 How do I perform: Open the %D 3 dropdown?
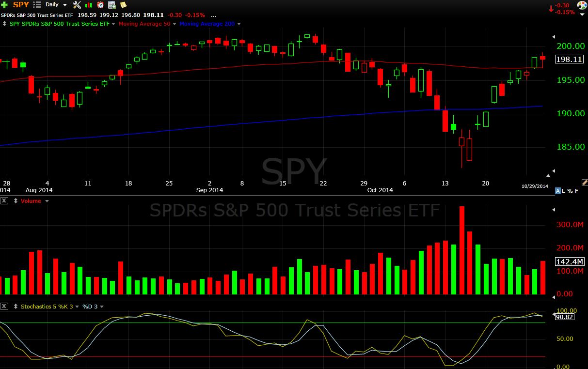[102, 307]
